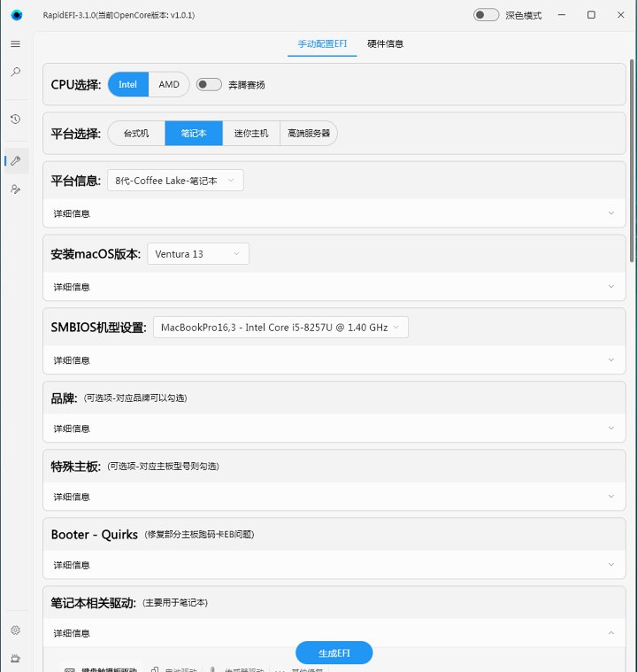Screen dimensions: 637x672
Task: Click the coffee cup sidebar icon
Action: tap(15, 658)
